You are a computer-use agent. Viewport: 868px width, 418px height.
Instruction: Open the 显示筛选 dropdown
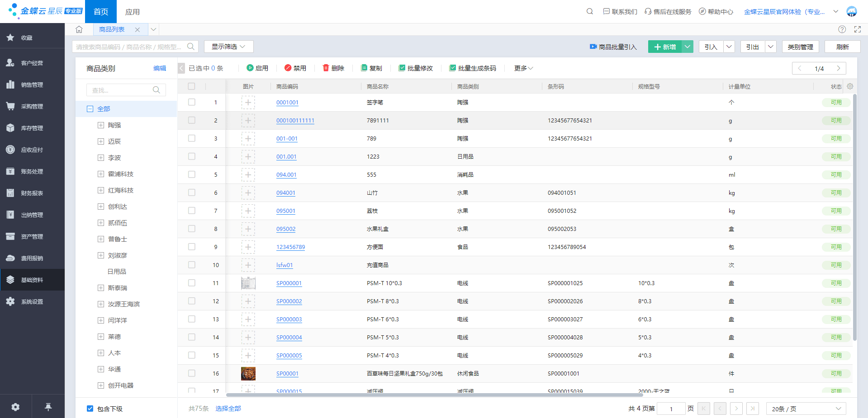coord(228,47)
